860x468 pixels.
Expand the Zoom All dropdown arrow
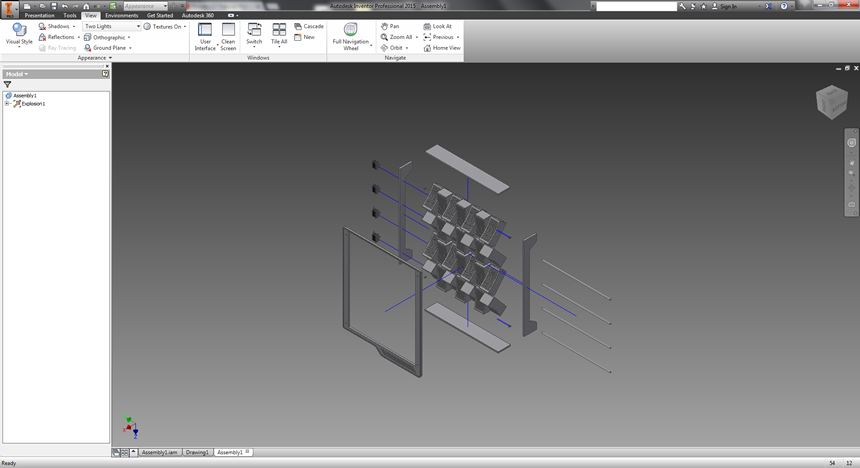click(x=417, y=37)
